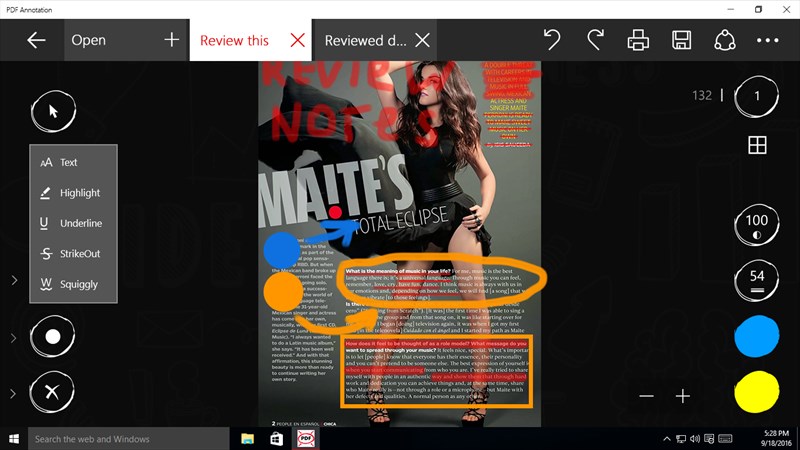Open a new document via plus icon
Image resolution: width=800 pixels, height=450 pixels.
[172, 40]
